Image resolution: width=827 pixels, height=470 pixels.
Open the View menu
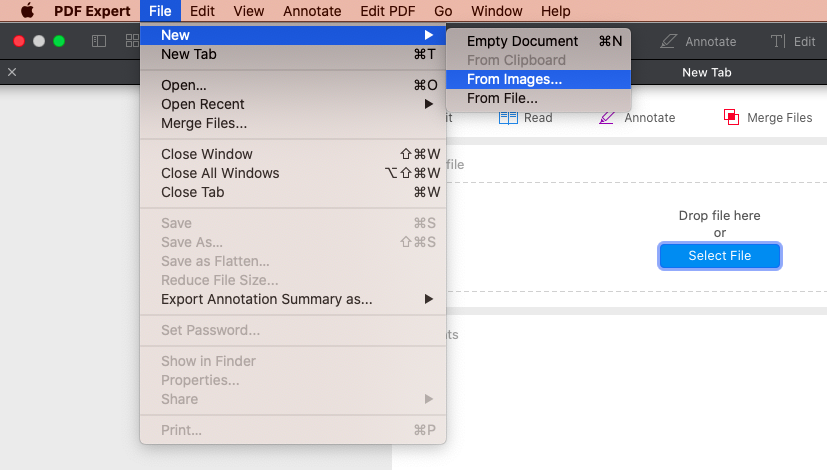pos(248,11)
